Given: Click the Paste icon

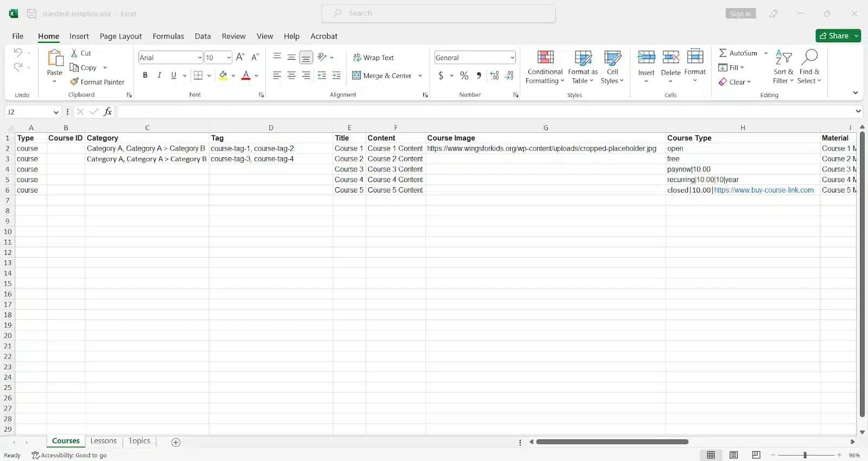Looking at the screenshot, I should click(x=55, y=57).
